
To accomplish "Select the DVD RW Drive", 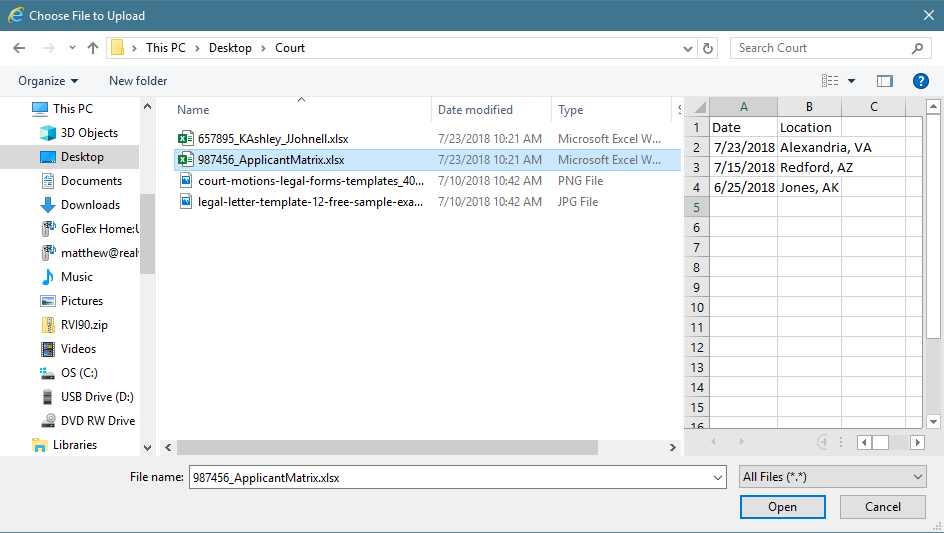I will pos(98,420).
